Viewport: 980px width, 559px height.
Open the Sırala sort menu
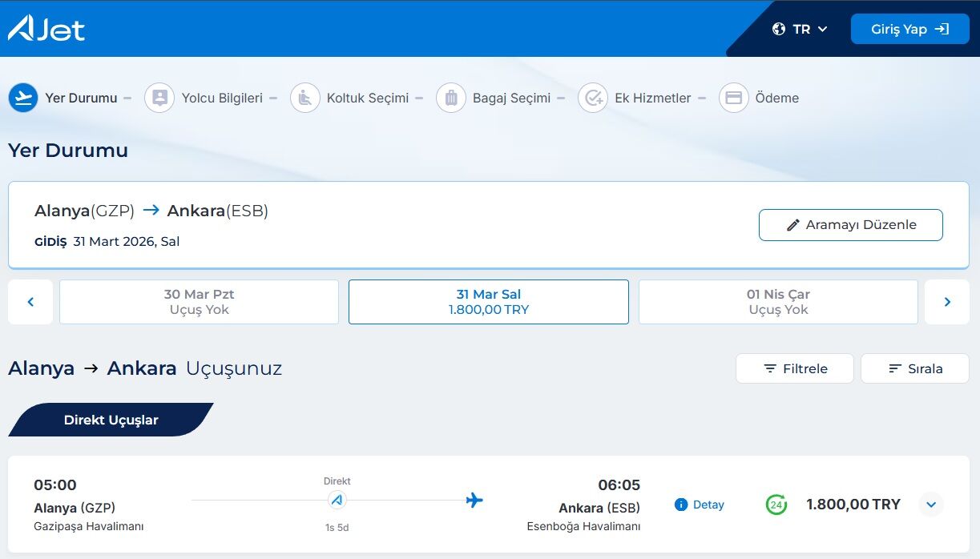[x=914, y=368]
